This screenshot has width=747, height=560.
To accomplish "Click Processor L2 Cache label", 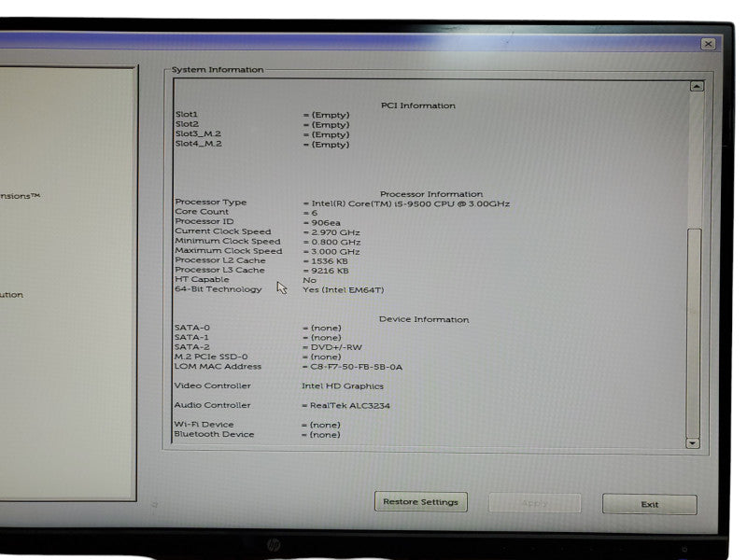I will pyautogui.click(x=220, y=260).
